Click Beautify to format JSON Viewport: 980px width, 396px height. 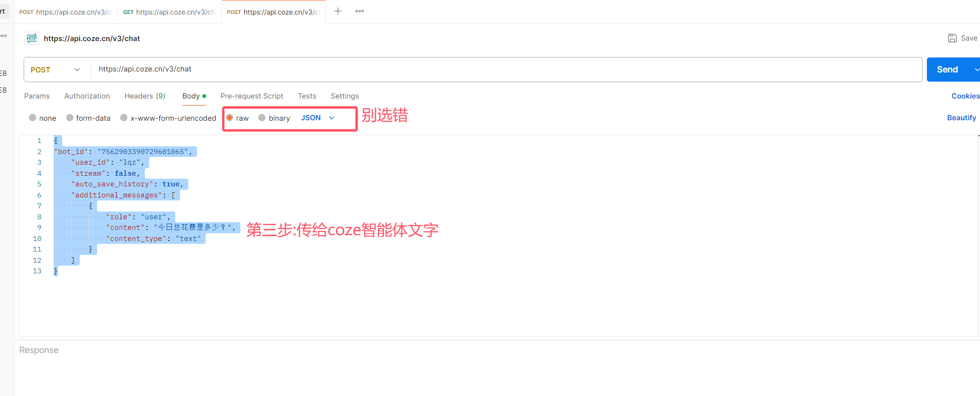(961, 118)
